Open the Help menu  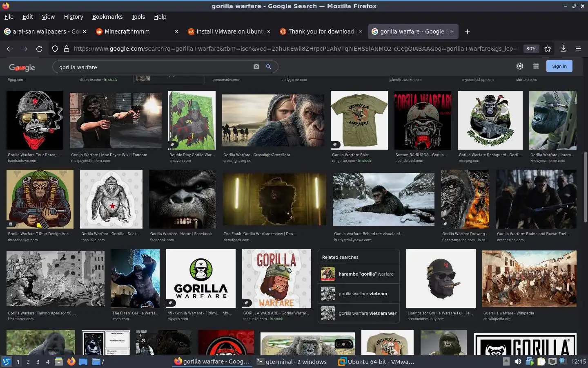tap(160, 17)
